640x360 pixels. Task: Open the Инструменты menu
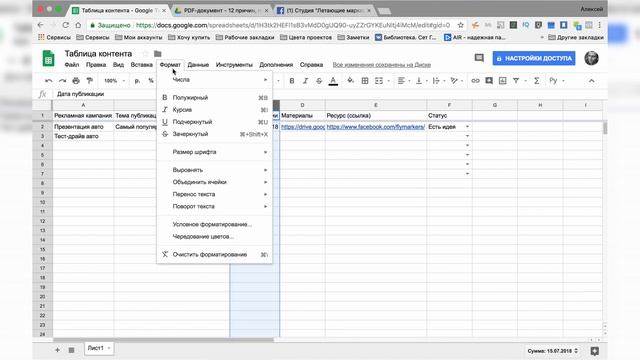234,65
